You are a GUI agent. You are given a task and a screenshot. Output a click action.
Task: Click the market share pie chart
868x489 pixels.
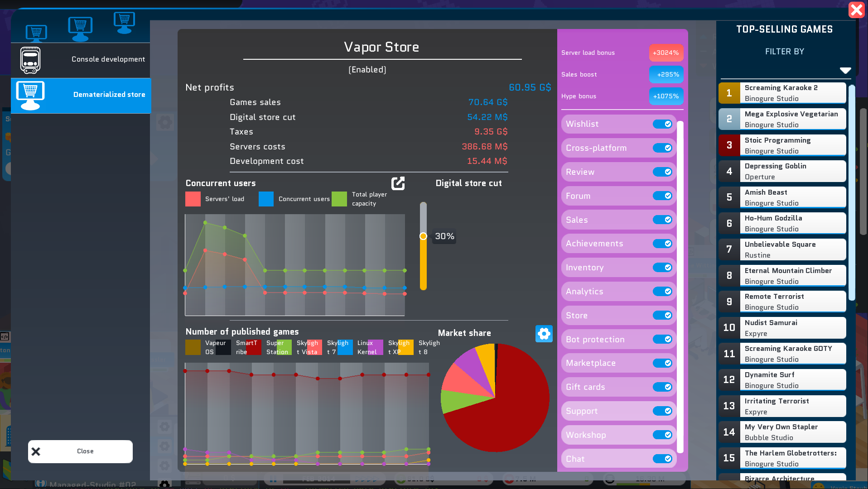(495, 398)
